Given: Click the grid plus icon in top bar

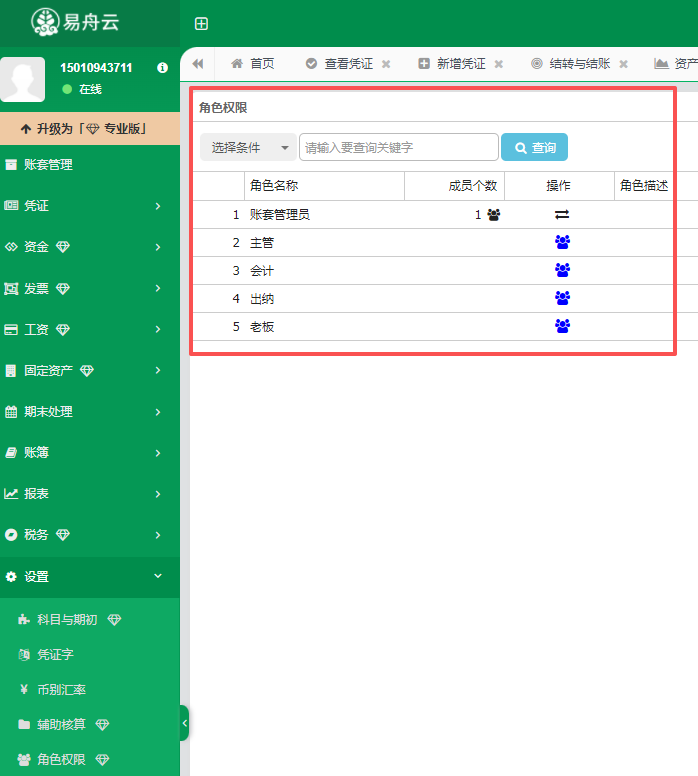Looking at the screenshot, I should [x=201, y=24].
